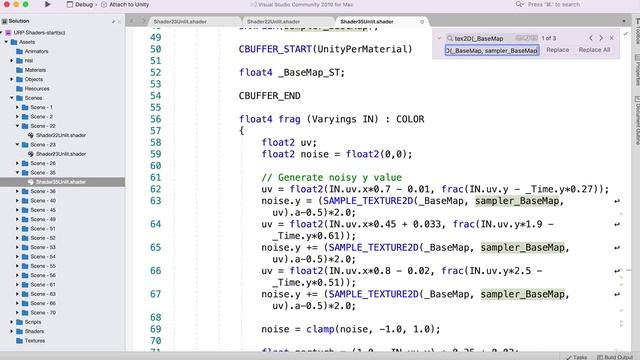The width and height of the screenshot is (640, 360).
Task: Open the Document Outline side pad
Action: [x=637, y=120]
